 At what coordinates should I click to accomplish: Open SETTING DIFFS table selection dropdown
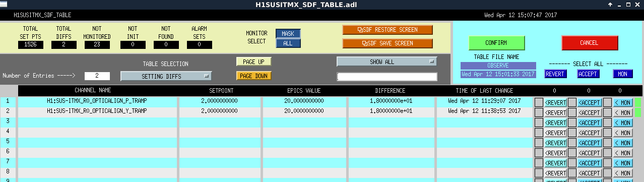click(x=166, y=76)
